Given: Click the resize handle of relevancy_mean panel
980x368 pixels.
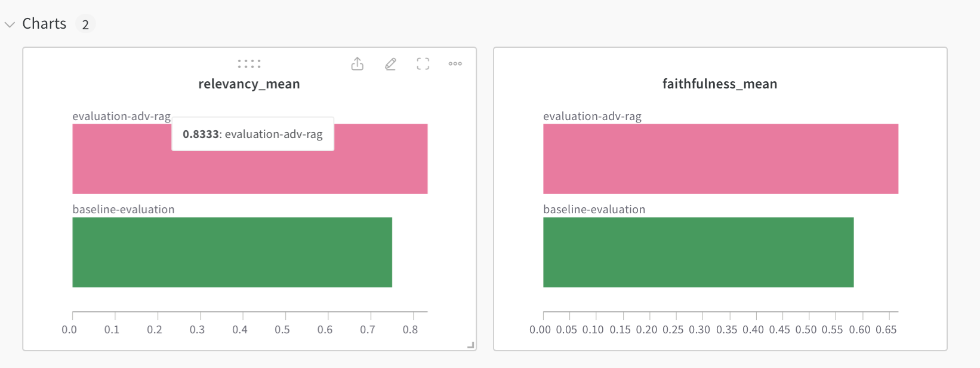Looking at the screenshot, I should tap(470, 345).
